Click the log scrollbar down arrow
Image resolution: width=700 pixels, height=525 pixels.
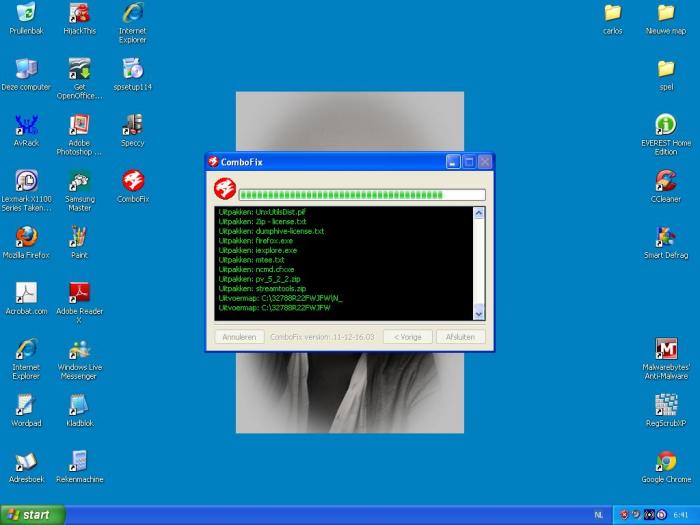coord(479,314)
